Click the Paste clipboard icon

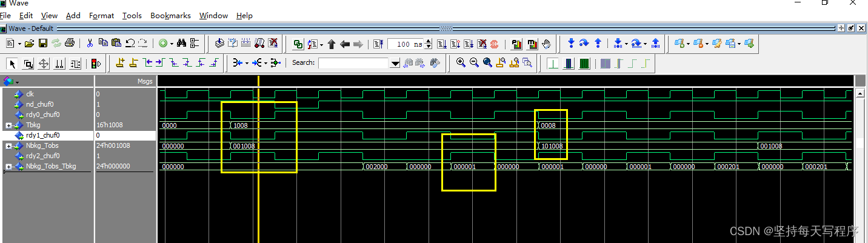click(x=116, y=43)
